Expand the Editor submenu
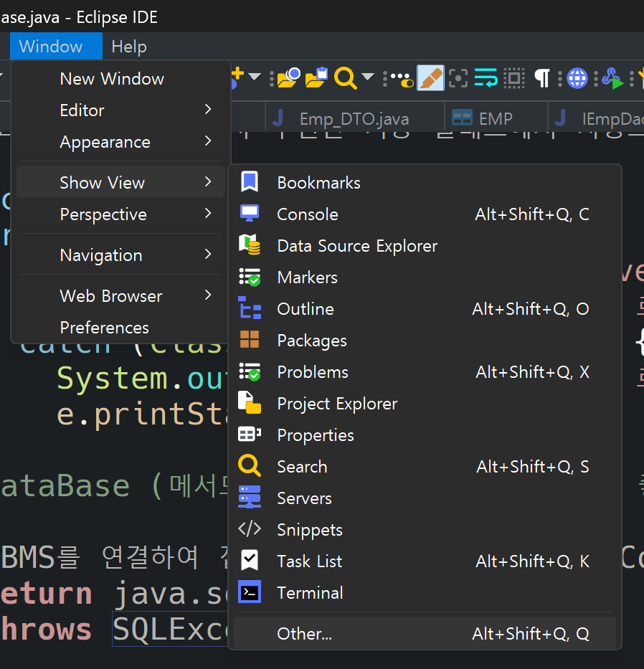 click(120, 110)
